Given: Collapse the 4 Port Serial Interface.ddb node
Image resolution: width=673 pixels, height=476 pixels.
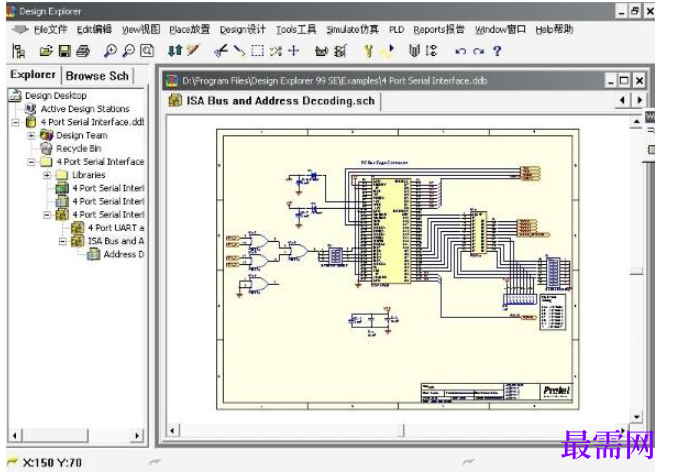Looking at the screenshot, I should [16, 122].
